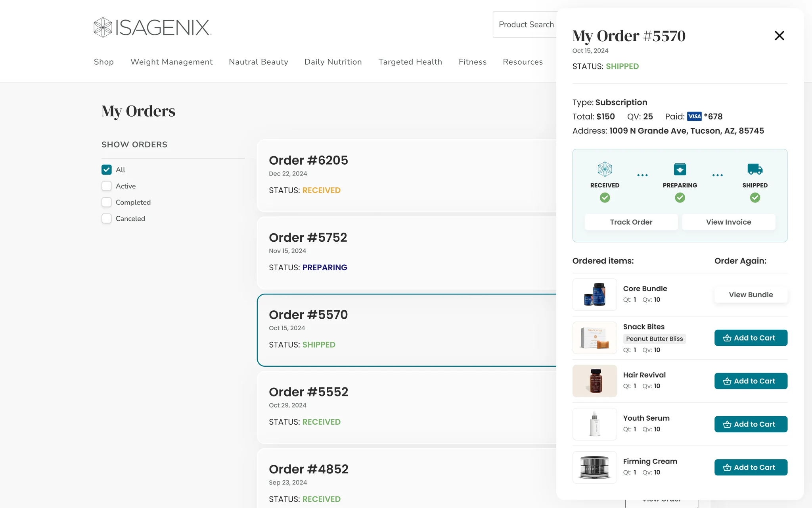The image size is (812, 508).
Task: Check the Completed orders filter
Action: point(106,202)
